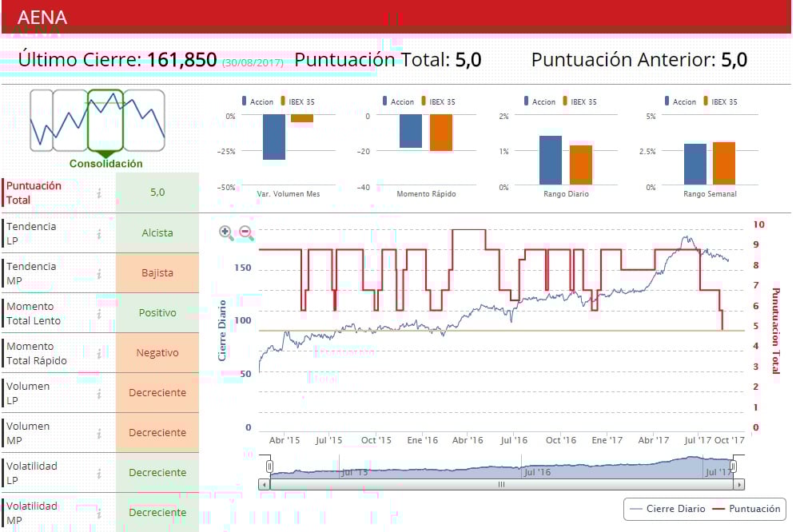The width and height of the screenshot is (796, 532).
Task: Click the Alcista value cell
Action: point(157,233)
